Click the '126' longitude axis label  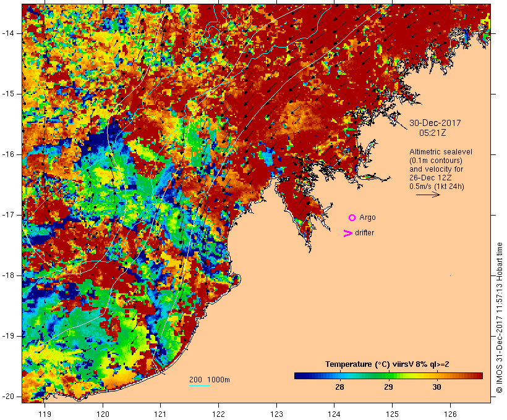tap(450, 414)
